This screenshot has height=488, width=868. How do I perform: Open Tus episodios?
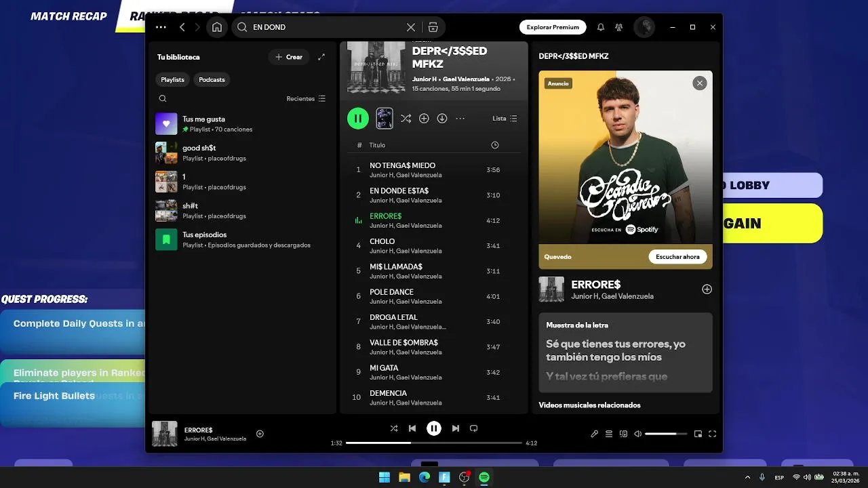[x=242, y=239]
